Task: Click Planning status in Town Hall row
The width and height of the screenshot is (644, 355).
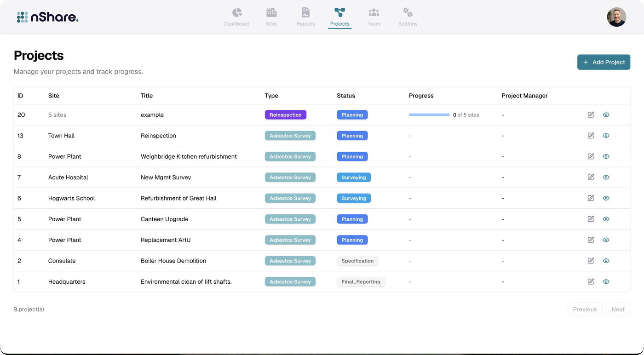Action: point(352,136)
